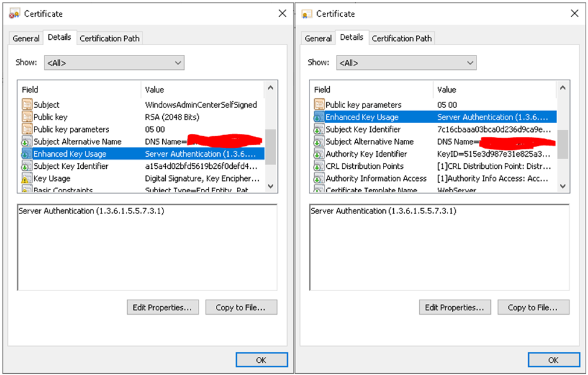The height and width of the screenshot is (375, 588).
Task: Select the Subject field icon in left dialog
Action: pos(27,104)
